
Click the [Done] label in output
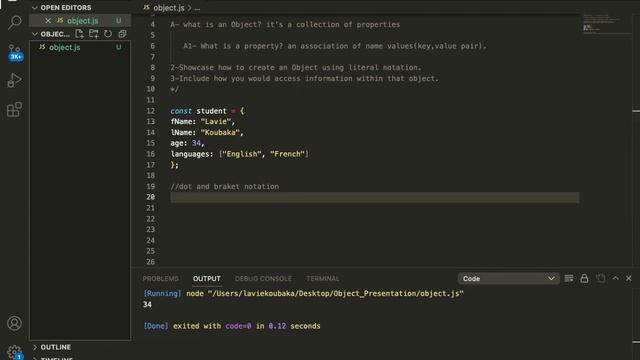(156, 326)
